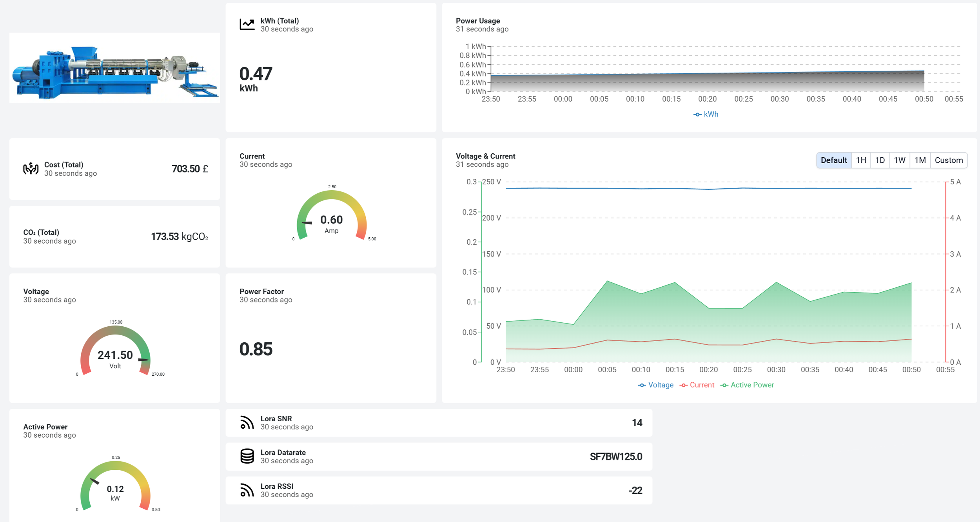Image resolution: width=980 pixels, height=522 pixels.
Task: Click the Lora RSSI signal icon
Action: 247,490
